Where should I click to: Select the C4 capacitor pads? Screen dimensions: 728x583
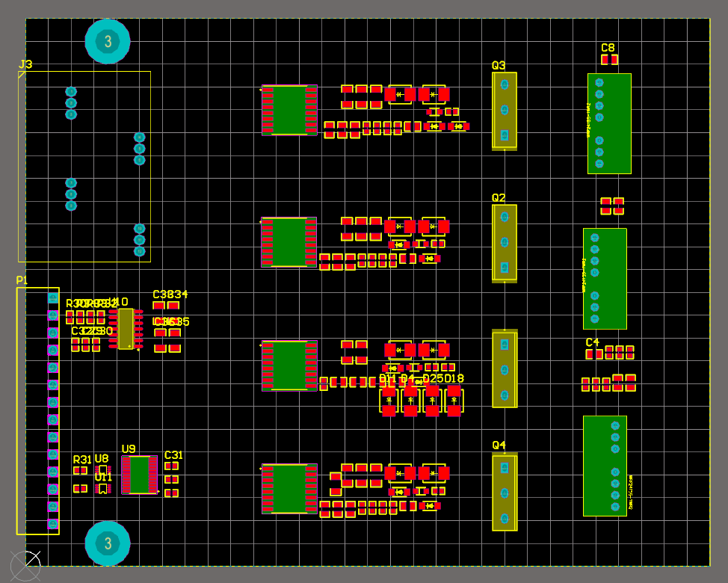594,354
